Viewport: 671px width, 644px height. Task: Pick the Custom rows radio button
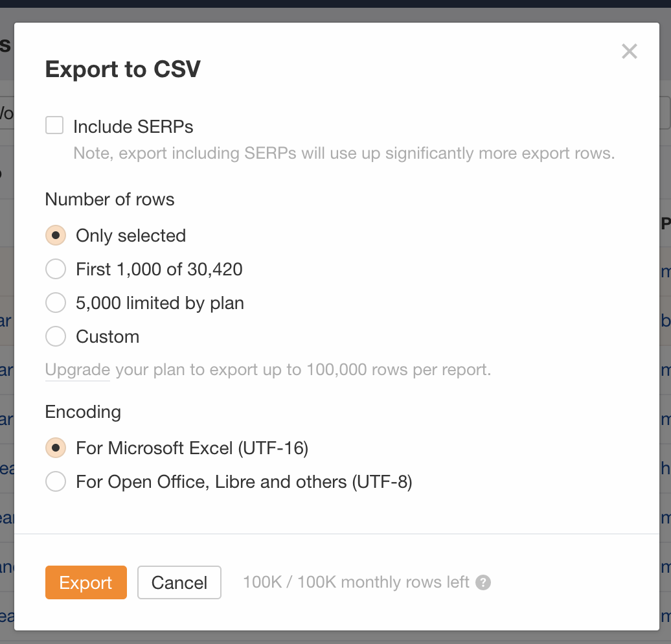pyautogui.click(x=56, y=336)
